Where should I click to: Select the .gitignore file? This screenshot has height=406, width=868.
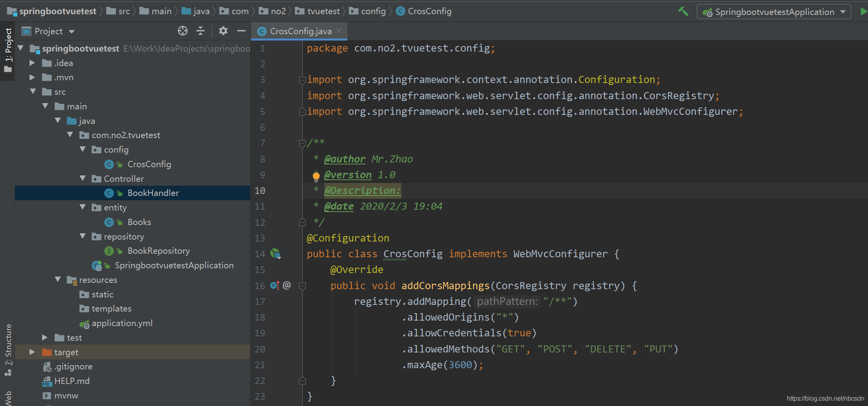click(x=73, y=366)
